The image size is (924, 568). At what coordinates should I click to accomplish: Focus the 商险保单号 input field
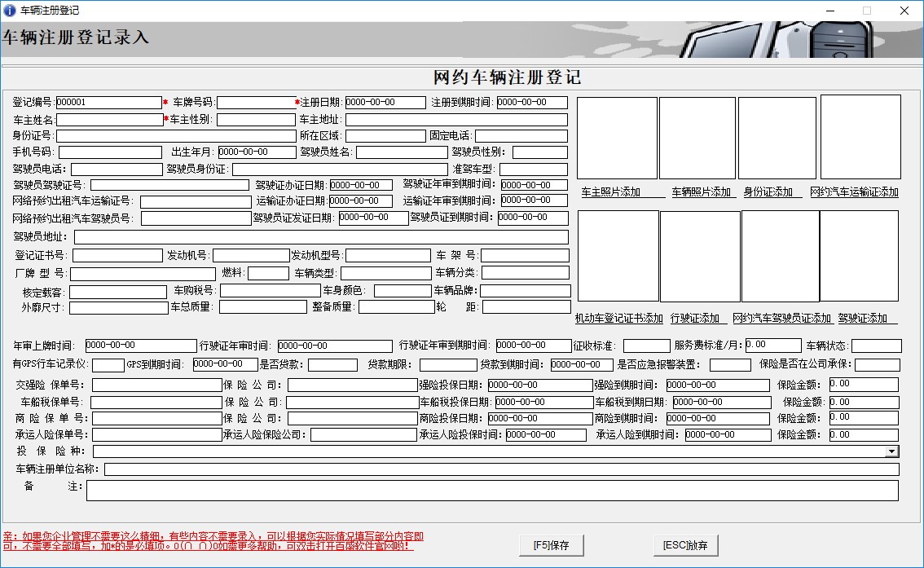156,418
